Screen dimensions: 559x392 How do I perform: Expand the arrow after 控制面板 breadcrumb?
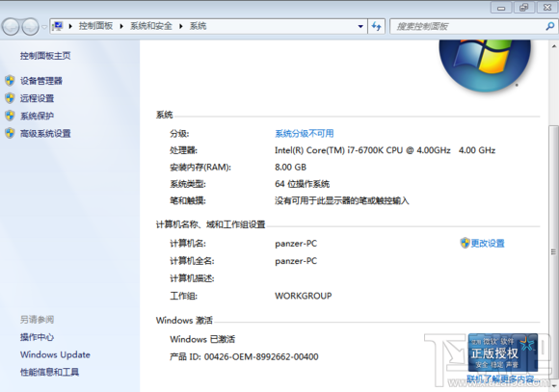[121, 26]
